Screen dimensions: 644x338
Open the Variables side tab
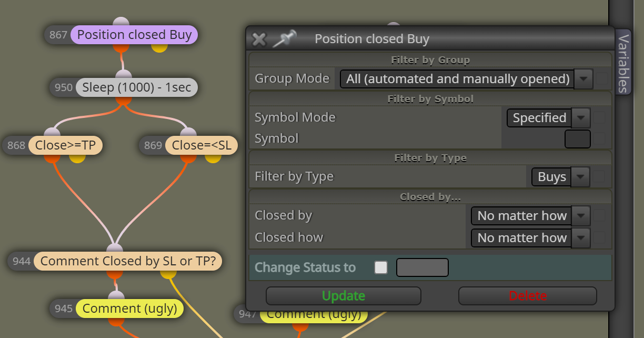[623, 62]
